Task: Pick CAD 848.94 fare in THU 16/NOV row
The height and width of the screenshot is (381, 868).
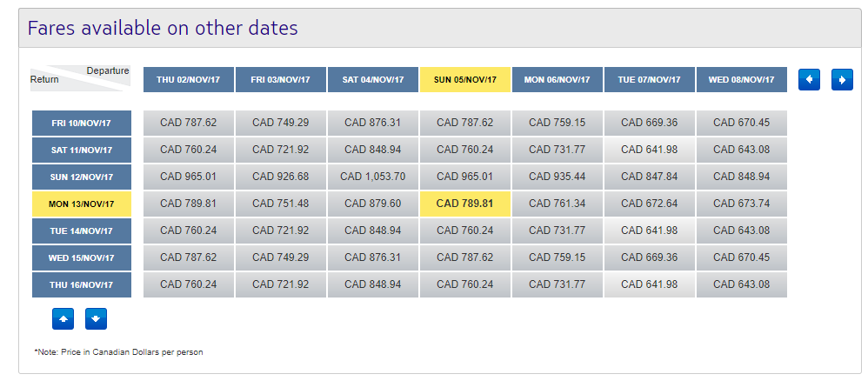Action: (373, 285)
